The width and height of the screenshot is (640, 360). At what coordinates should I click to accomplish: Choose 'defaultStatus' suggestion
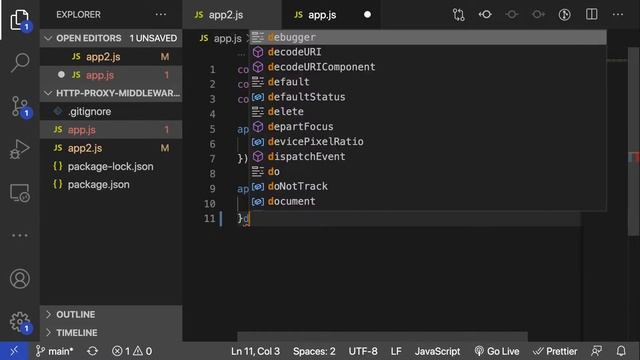tap(428, 97)
